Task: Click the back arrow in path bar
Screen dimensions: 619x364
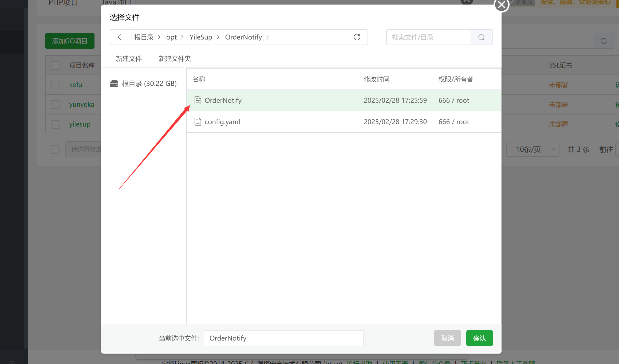Action: tap(121, 37)
